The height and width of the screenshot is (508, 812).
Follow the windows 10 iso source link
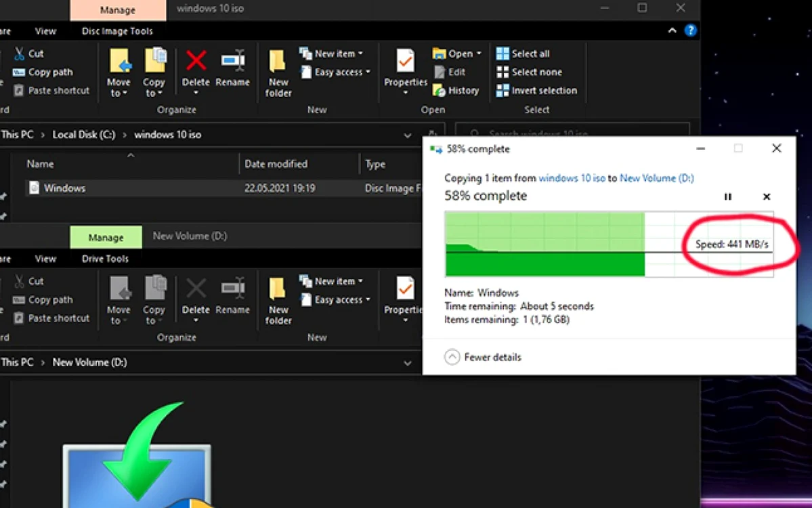(572, 178)
